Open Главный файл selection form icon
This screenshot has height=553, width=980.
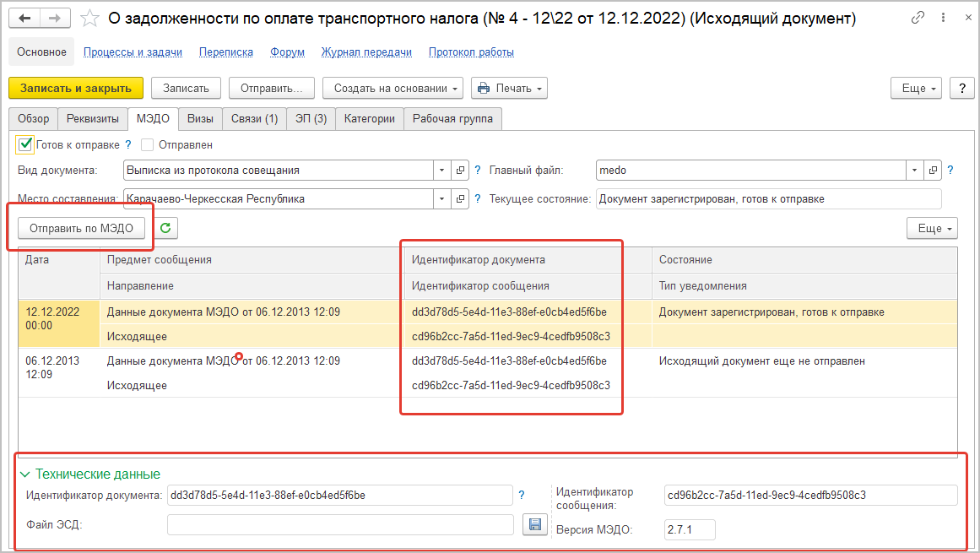[x=932, y=171]
